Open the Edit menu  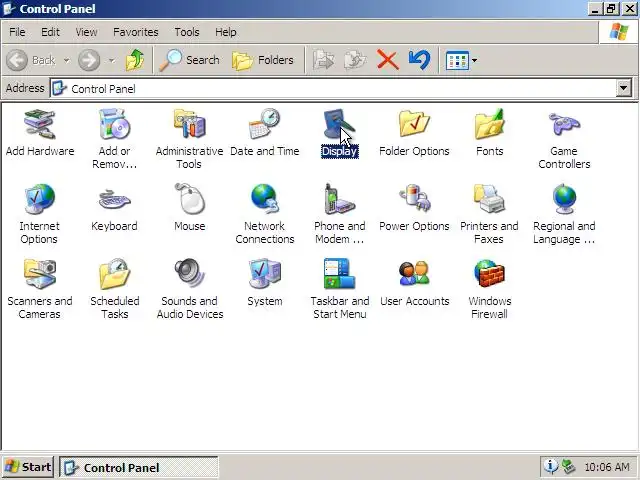click(50, 32)
